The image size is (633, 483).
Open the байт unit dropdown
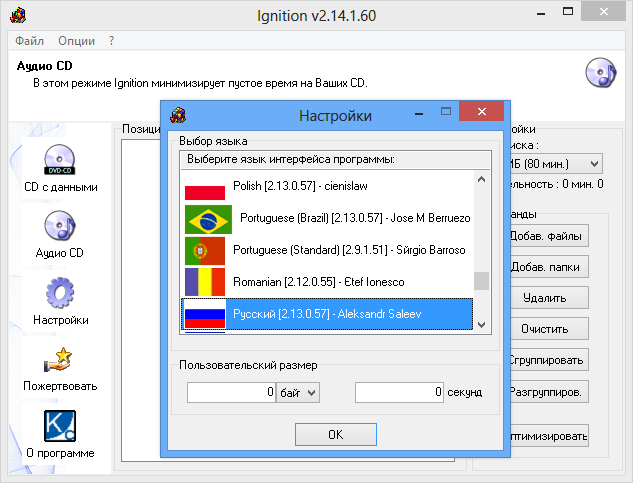tap(298, 393)
